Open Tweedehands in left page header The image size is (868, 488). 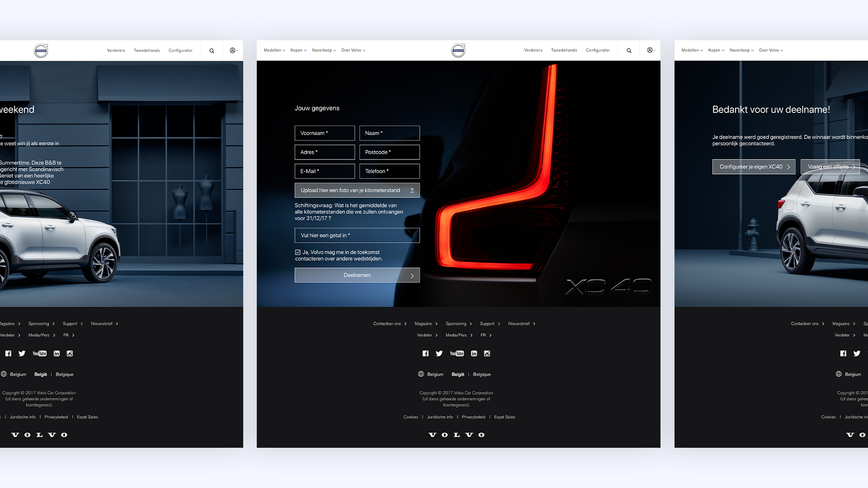coord(146,50)
